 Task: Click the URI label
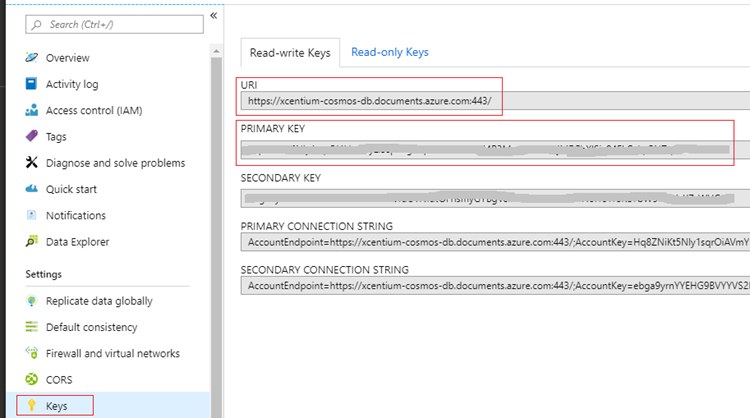click(x=249, y=85)
